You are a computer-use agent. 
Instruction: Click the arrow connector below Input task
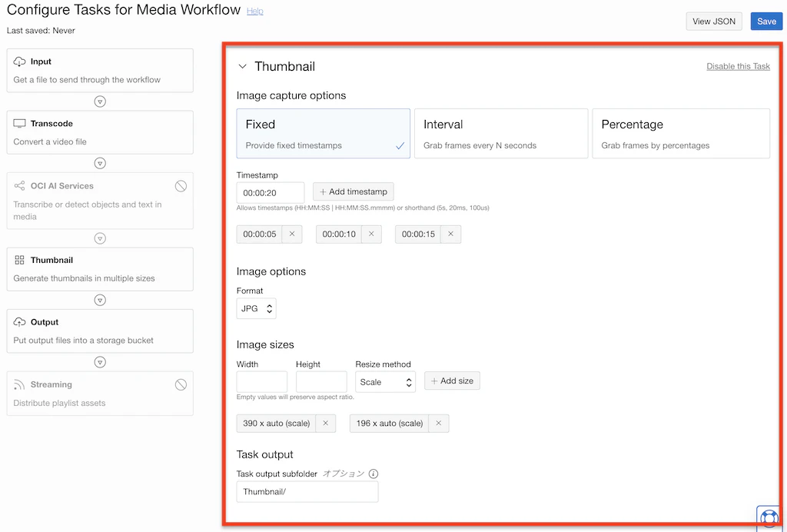coord(100,101)
